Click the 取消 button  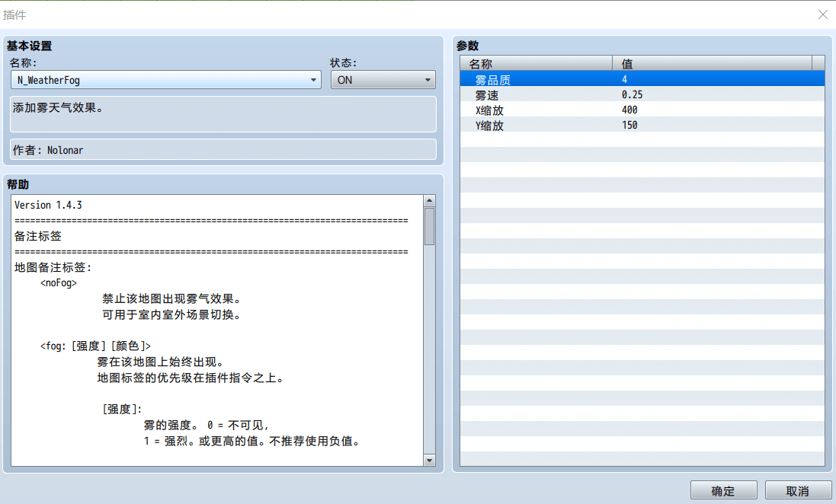coord(798,491)
